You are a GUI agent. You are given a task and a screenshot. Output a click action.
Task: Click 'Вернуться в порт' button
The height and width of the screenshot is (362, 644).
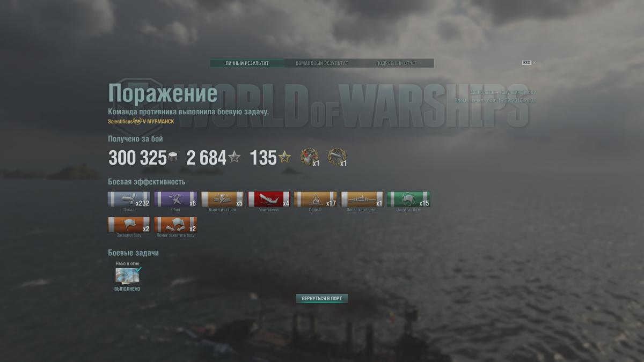(322, 298)
